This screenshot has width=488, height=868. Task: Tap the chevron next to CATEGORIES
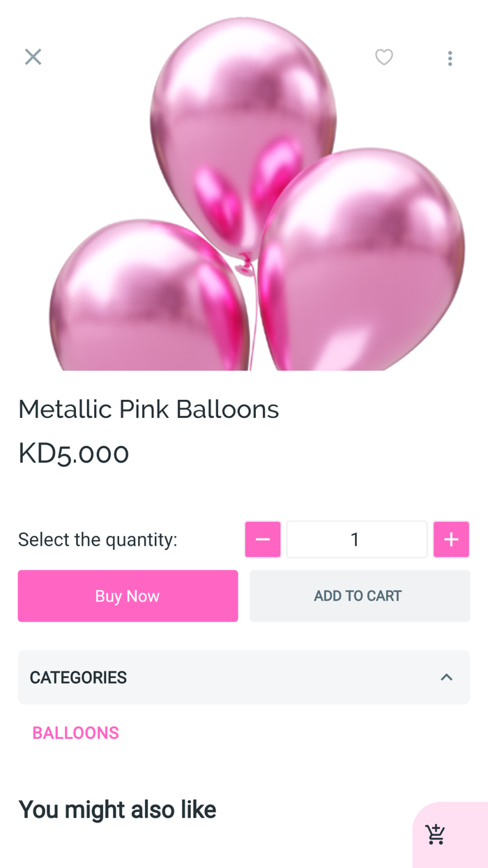pos(447,677)
